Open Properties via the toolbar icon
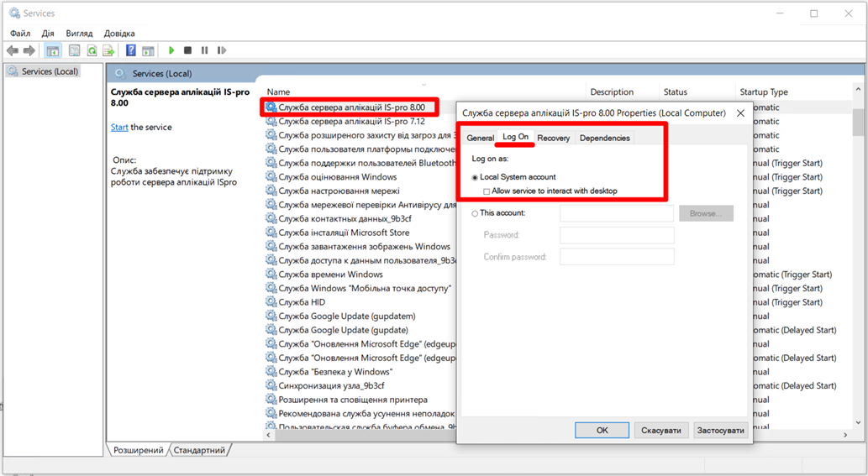The image size is (868, 476). 74,50
